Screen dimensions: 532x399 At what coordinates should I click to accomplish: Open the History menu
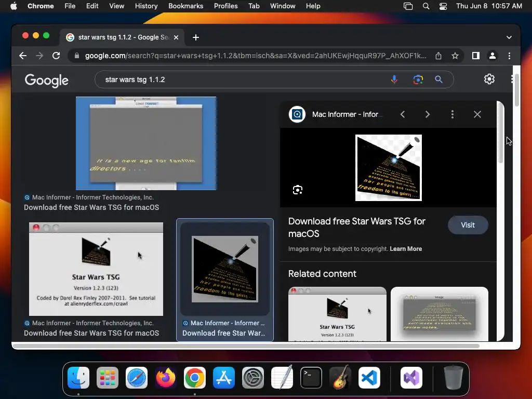tap(146, 6)
